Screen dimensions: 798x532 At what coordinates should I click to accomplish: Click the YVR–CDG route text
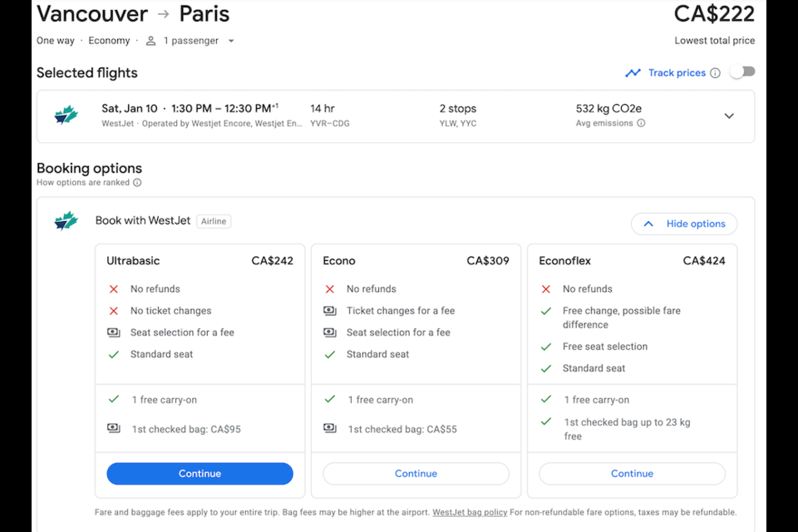tap(330, 123)
